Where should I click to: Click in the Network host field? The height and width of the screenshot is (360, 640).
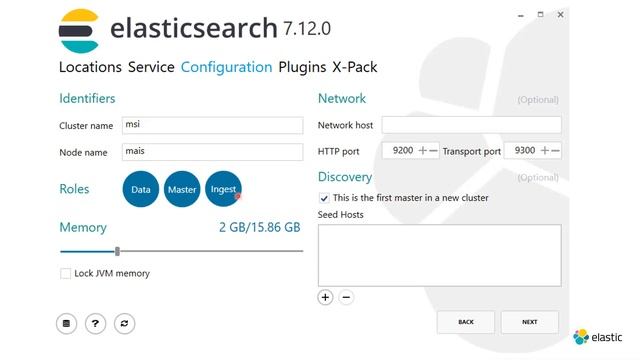[471, 124]
